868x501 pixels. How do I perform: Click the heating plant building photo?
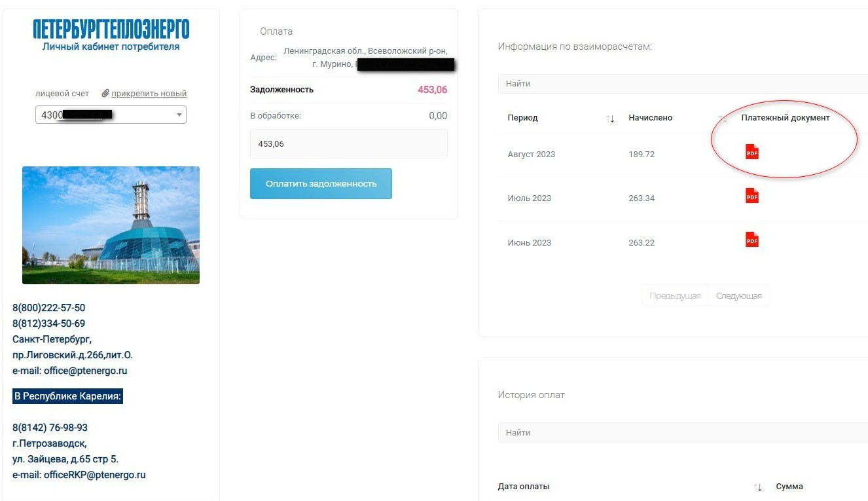(111, 225)
